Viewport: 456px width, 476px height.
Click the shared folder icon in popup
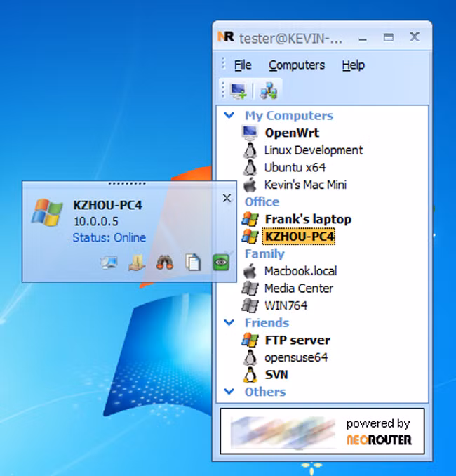[x=137, y=262]
